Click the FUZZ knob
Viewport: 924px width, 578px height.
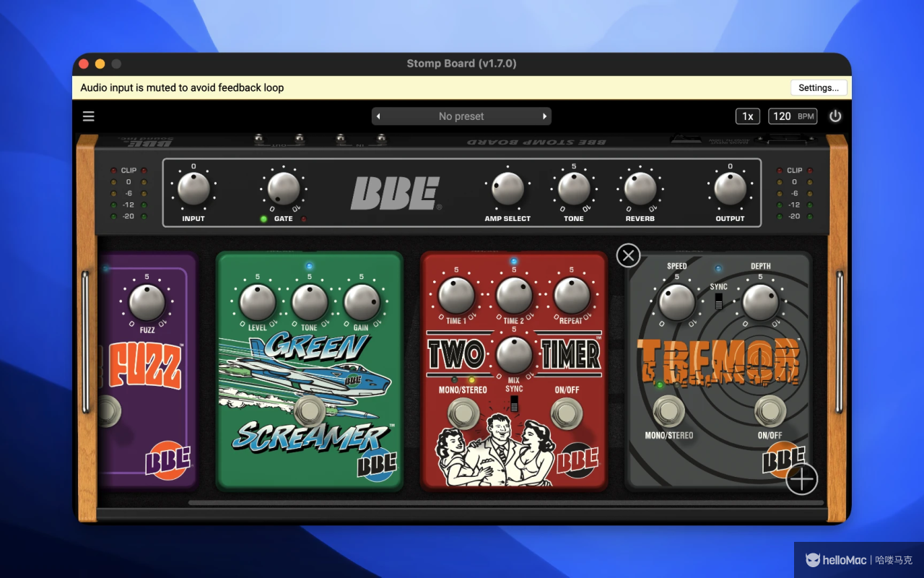coord(147,302)
